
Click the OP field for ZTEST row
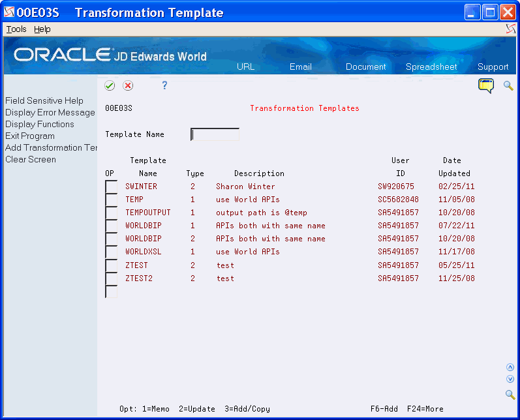111,265
